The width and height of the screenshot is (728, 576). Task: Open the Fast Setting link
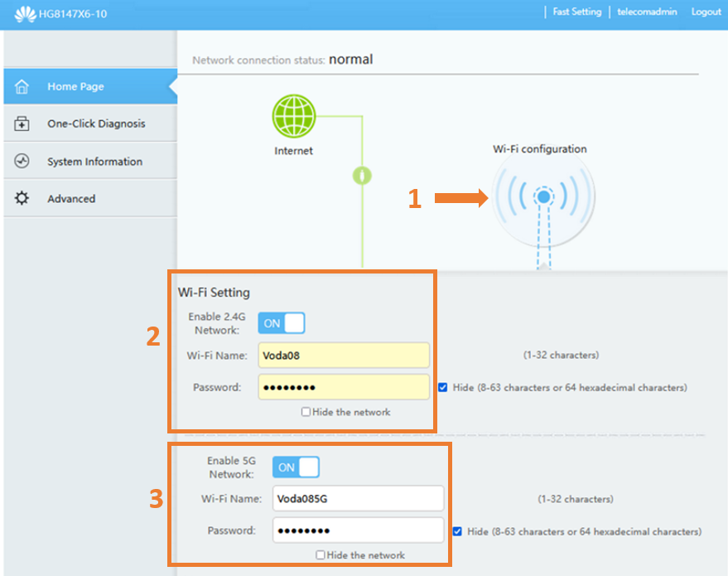point(576,12)
